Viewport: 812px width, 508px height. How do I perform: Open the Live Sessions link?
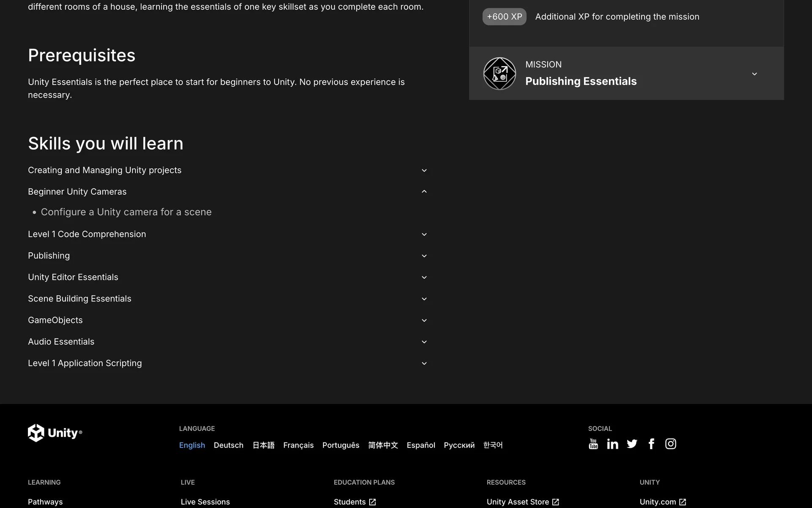(x=205, y=502)
